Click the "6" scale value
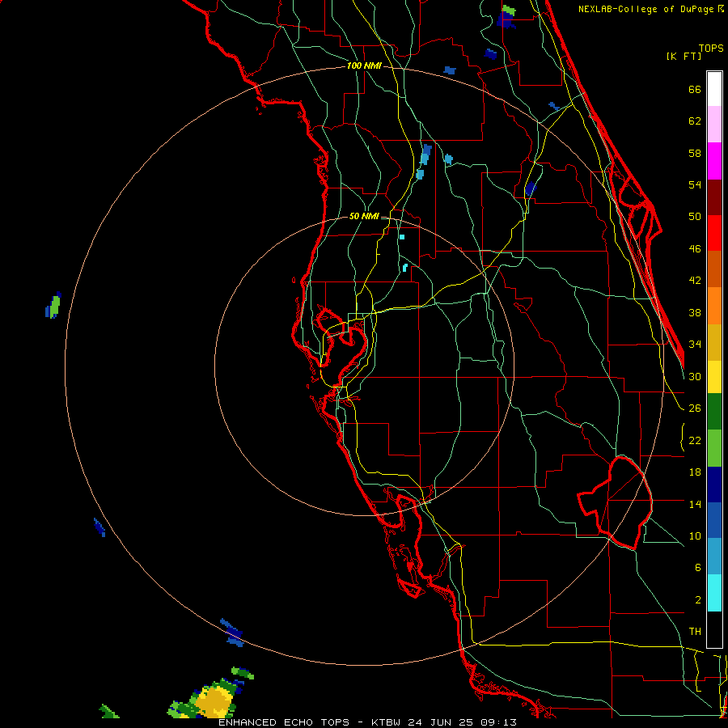 coord(697,568)
